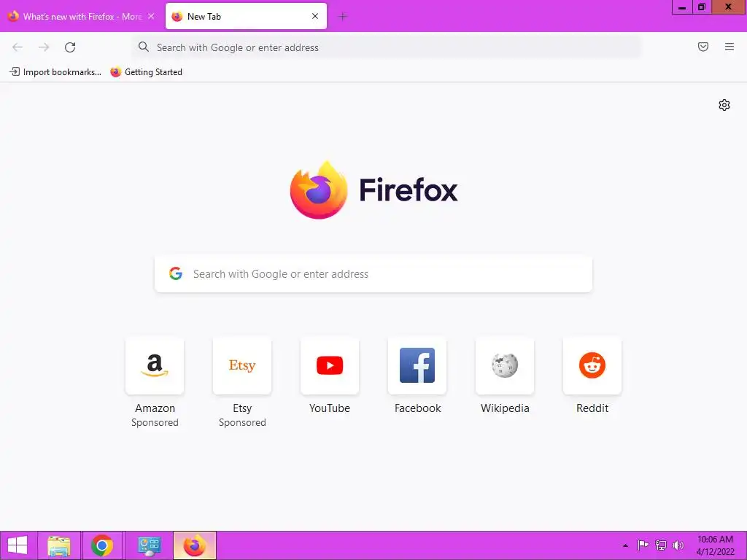Minimize the Firefox window

click(682, 7)
